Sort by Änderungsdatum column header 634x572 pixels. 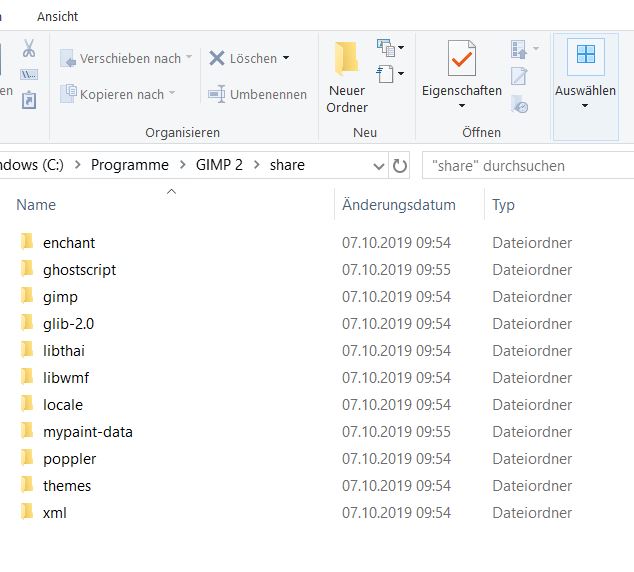click(x=399, y=205)
